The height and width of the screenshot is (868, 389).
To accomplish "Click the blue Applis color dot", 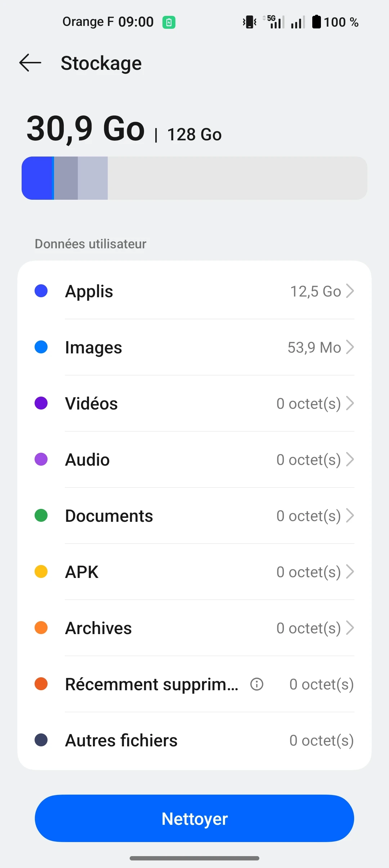I will [41, 291].
